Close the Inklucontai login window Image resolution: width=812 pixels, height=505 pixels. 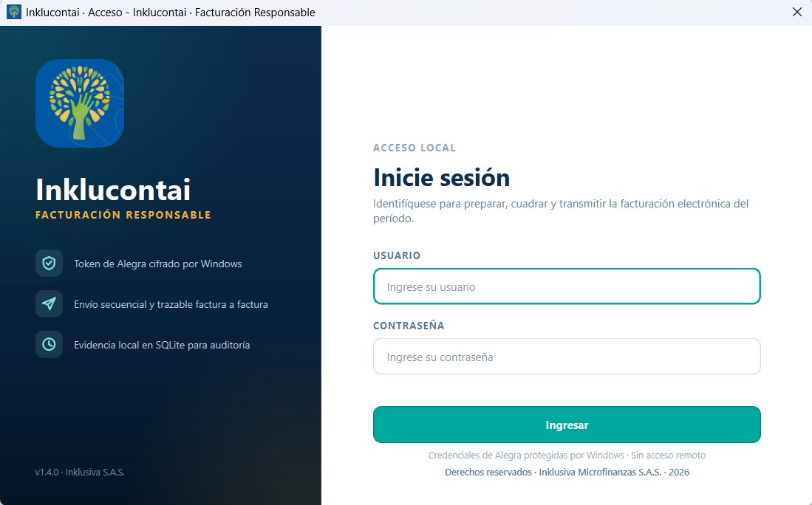pos(797,12)
